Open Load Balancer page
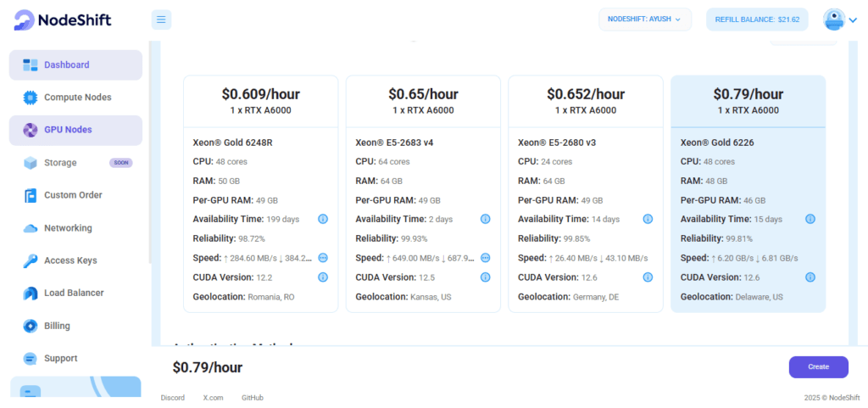Image resolution: width=868 pixels, height=408 pixels. pos(75,293)
